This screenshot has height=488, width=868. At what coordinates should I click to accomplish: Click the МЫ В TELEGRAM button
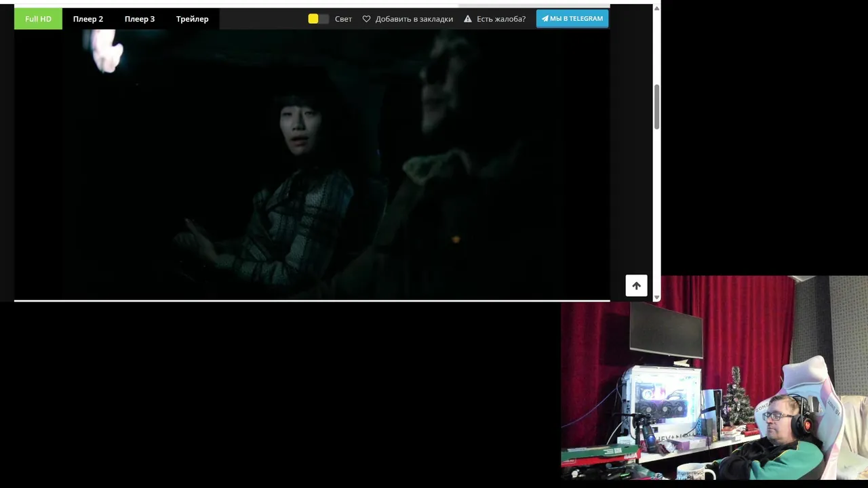point(572,18)
